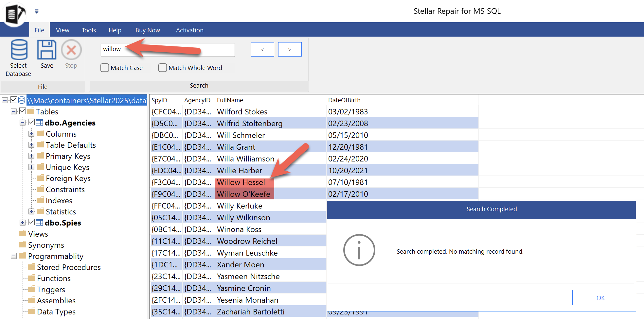
Task: Click the Select Database icon
Action: coord(19,50)
